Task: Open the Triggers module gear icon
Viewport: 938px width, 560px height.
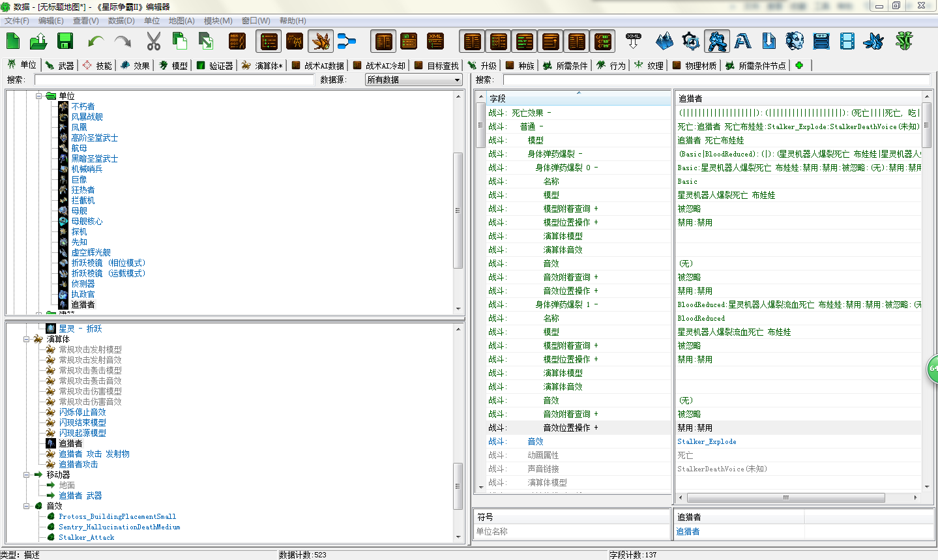Action: point(690,42)
